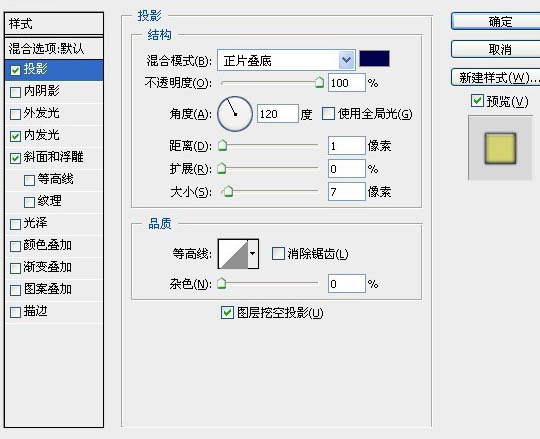540x439 pixels.
Task: Click the angle dial control
Action: [x=235, y=114]
